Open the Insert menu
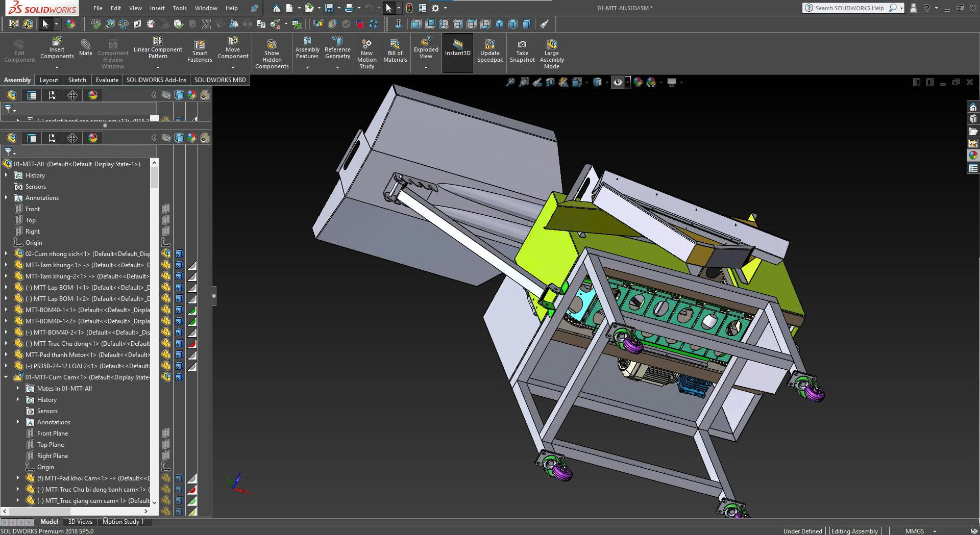This screenshot has width=980, height=535. (x=157, y=8)
